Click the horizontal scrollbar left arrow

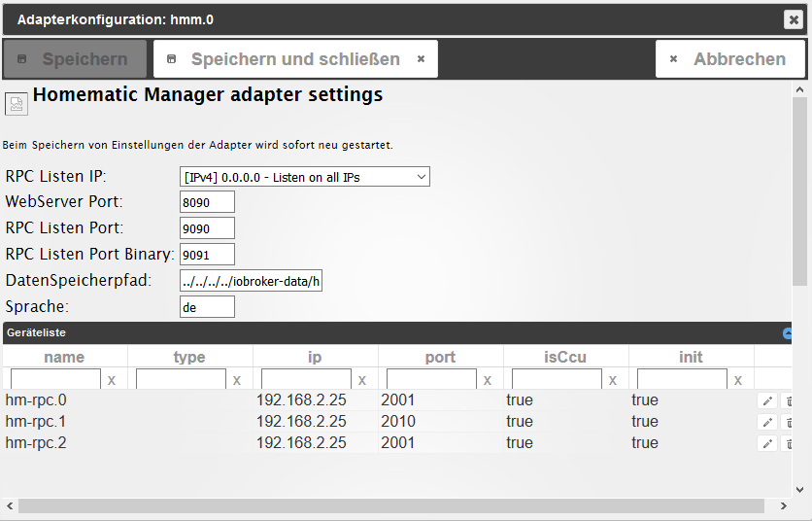(10, 506)
